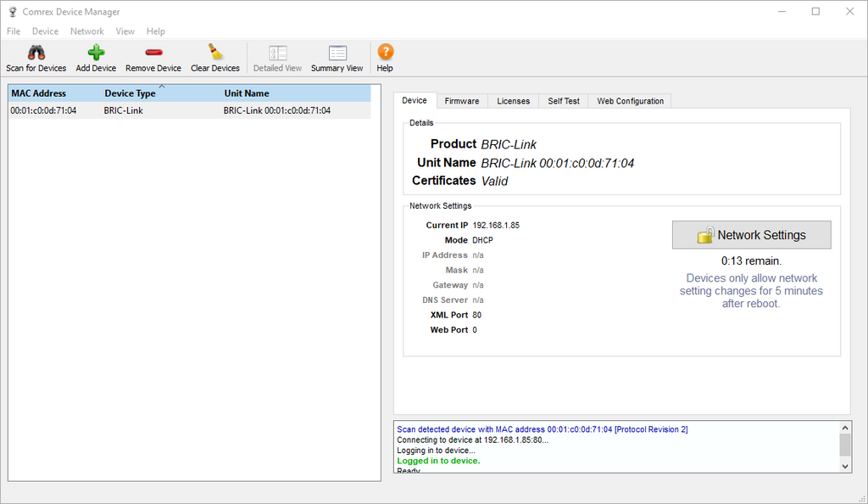Select MAC address 00:01:c0:0d:71:04 cell
Image resolution: width=868 pixels, height=504 pixels.
[x=43, y=110]
